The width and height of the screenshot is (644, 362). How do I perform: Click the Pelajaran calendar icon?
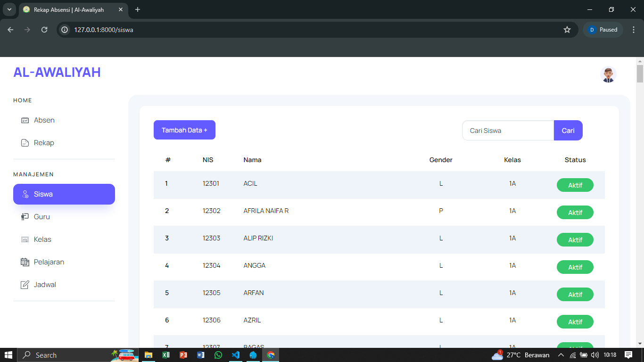click(x=25, y=262)
